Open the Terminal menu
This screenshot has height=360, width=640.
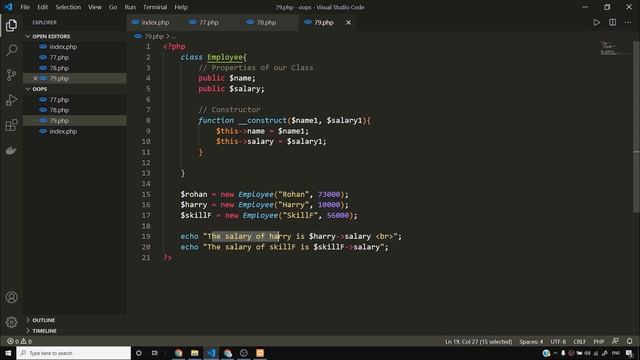(x=155, y=7)
